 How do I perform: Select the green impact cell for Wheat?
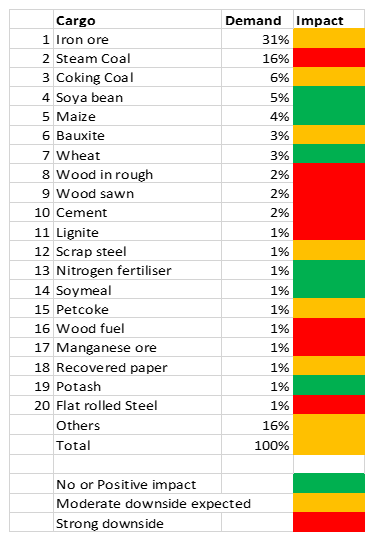coord(329,154)
